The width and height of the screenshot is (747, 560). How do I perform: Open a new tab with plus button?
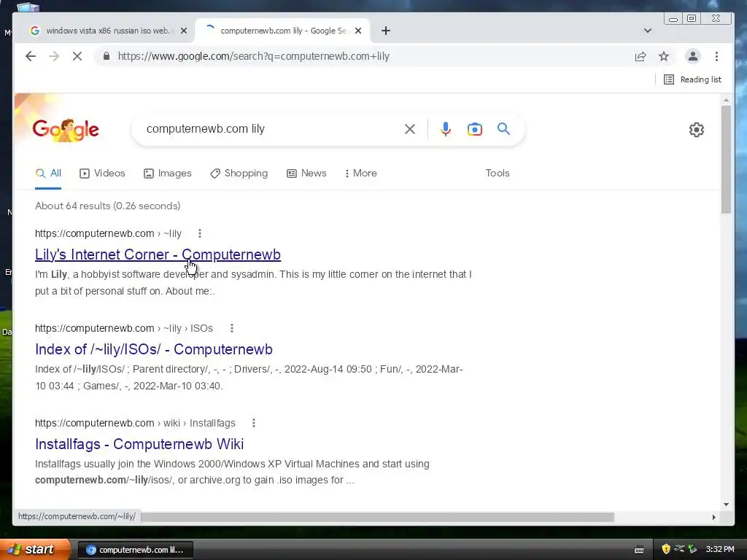(386, 31)
